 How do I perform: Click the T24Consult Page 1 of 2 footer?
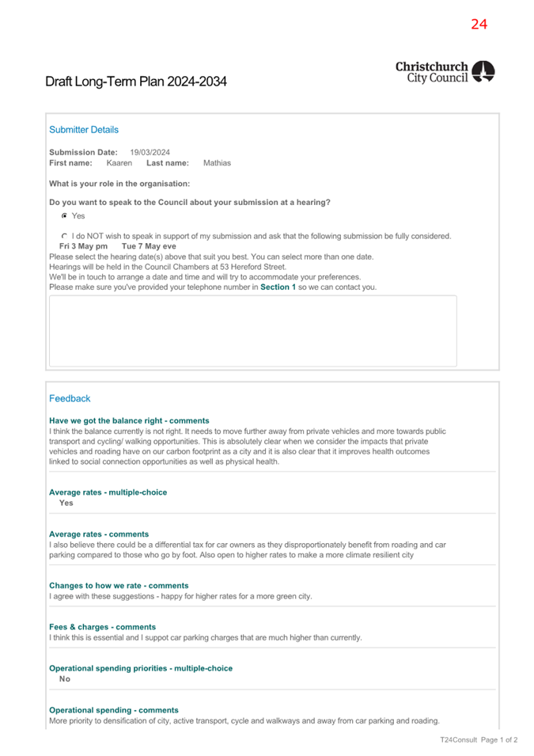pos(479,740)
